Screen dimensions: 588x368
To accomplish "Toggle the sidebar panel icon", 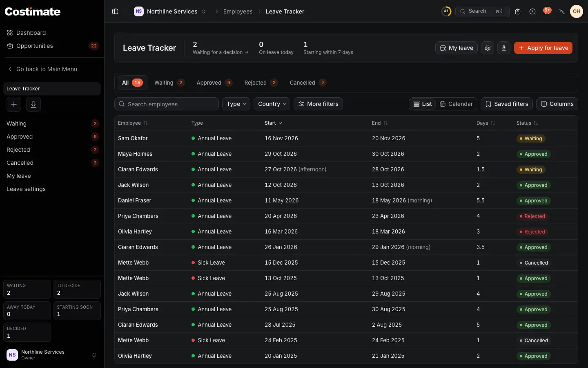I will click(115, 11).
